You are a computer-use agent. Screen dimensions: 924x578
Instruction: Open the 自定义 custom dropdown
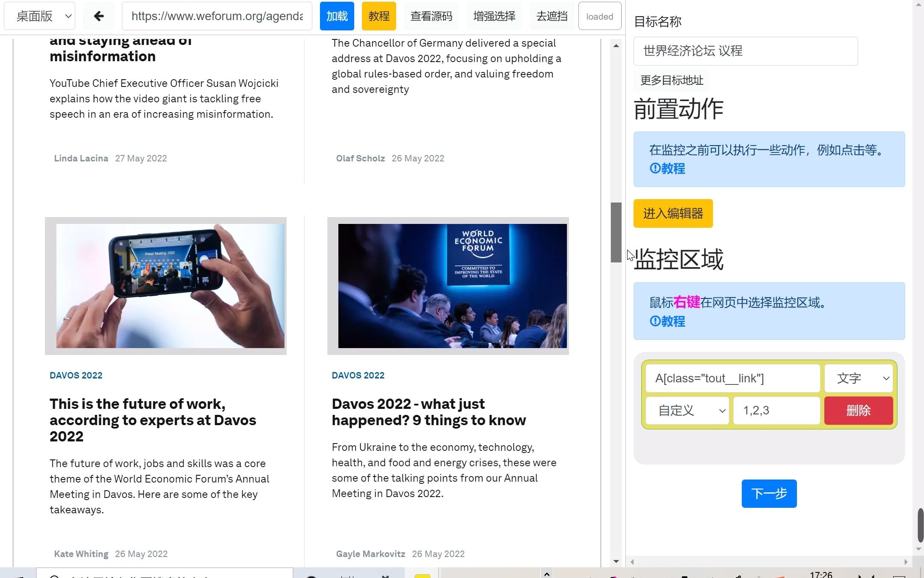pyautogui.click(x=687, y=411)
